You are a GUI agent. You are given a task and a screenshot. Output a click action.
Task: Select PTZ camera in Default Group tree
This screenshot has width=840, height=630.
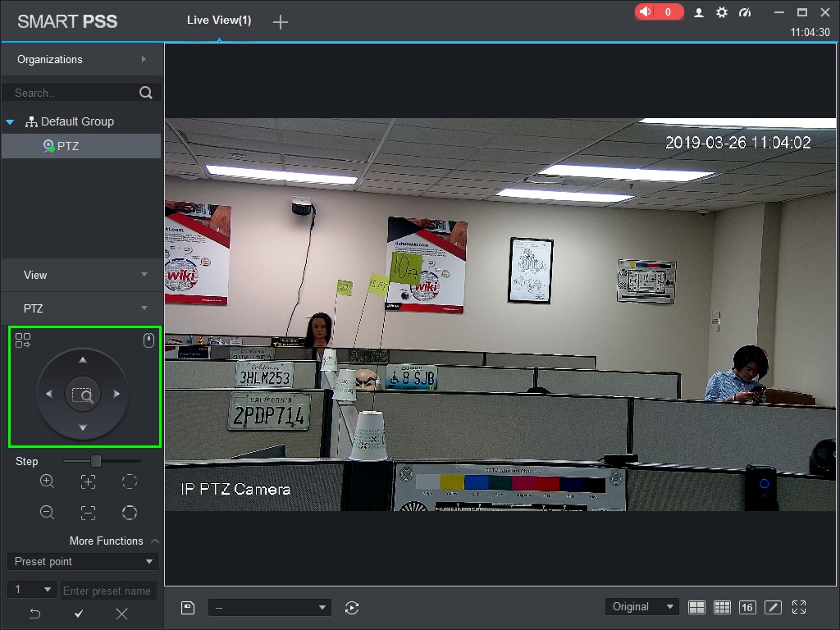click(68, 146)
